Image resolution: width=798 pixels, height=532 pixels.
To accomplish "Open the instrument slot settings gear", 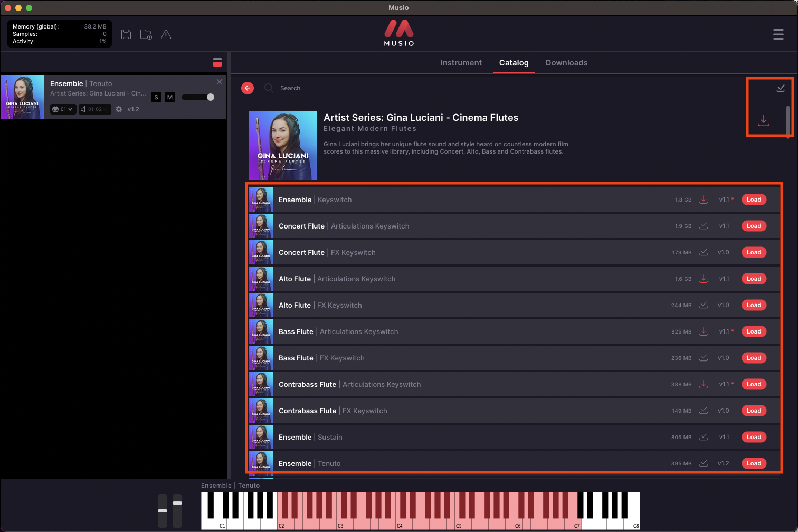I will click(x=119, y=109).
